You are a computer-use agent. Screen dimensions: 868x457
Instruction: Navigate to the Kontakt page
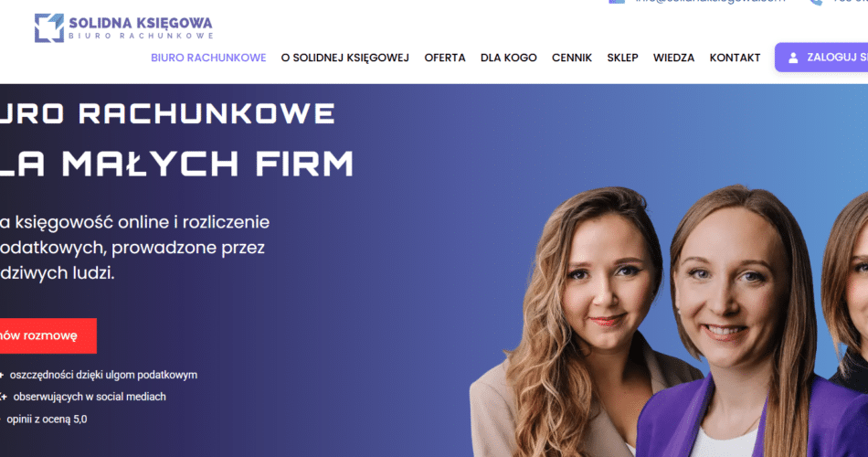click(x=735, y=58)
